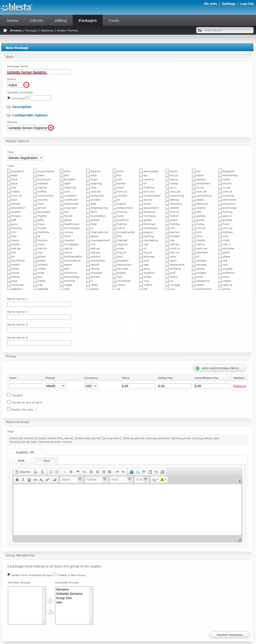Image resolution: width=256 pixels, height=644 pixels.
Task: Insert a table in the editor
Action: click(150, 472)
